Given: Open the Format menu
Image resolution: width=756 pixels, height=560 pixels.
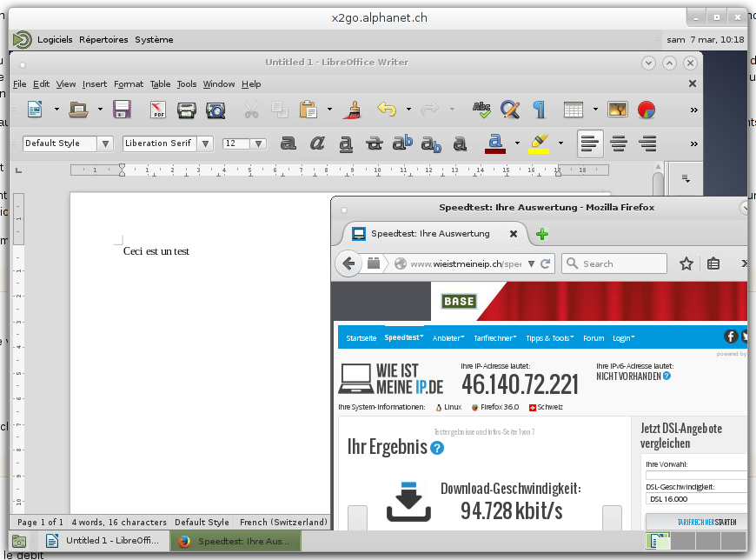Looking at the screenshot, I should [129, 84].
